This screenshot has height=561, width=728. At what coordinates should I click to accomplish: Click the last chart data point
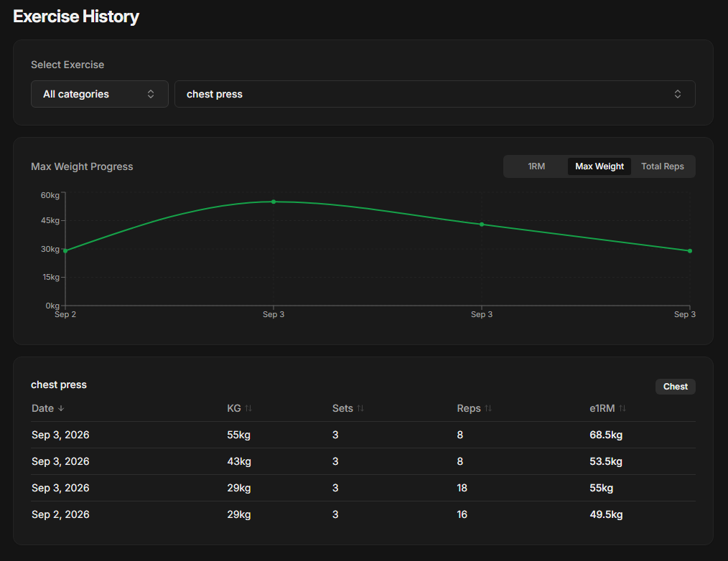pos(690,251)
